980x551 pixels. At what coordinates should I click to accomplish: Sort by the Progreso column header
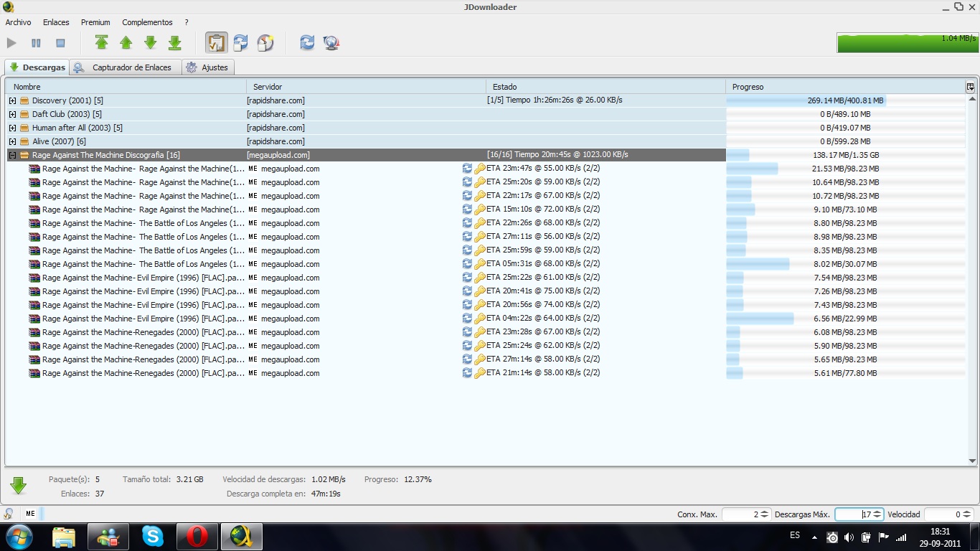click(845, 87)
